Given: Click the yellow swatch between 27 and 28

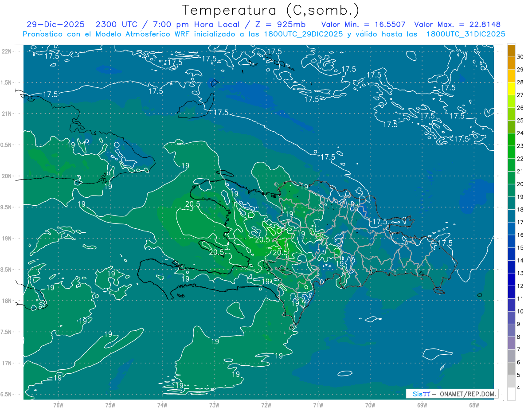Looking at the screenshot, I should pyautogui.click(x=511, y=89).
